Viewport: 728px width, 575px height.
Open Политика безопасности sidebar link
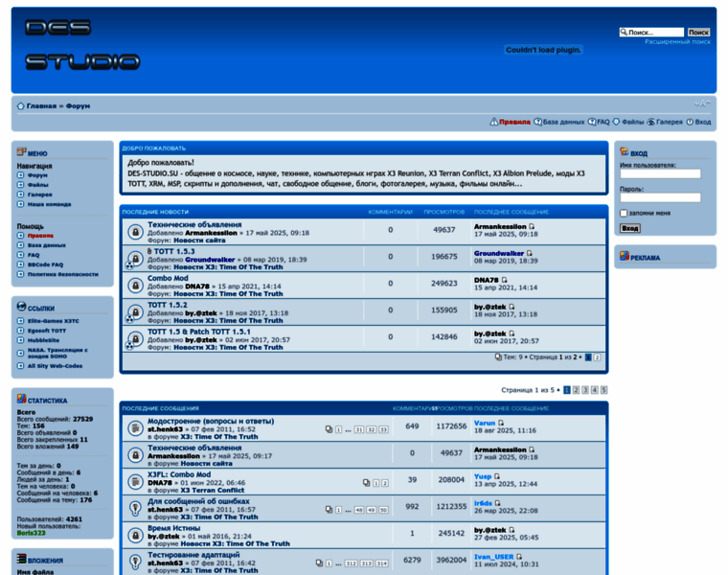pyautogui.click(x=62, y=274)
